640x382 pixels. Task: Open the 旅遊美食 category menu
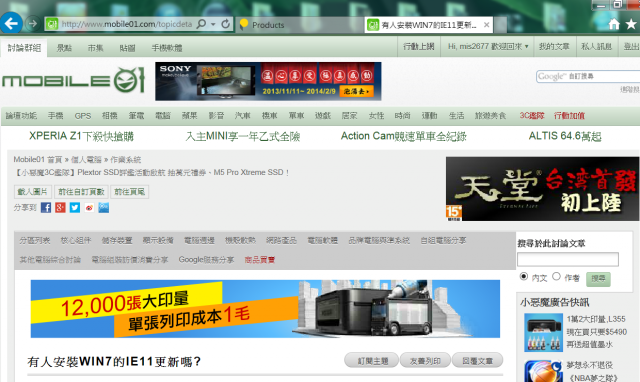point(490,116)
